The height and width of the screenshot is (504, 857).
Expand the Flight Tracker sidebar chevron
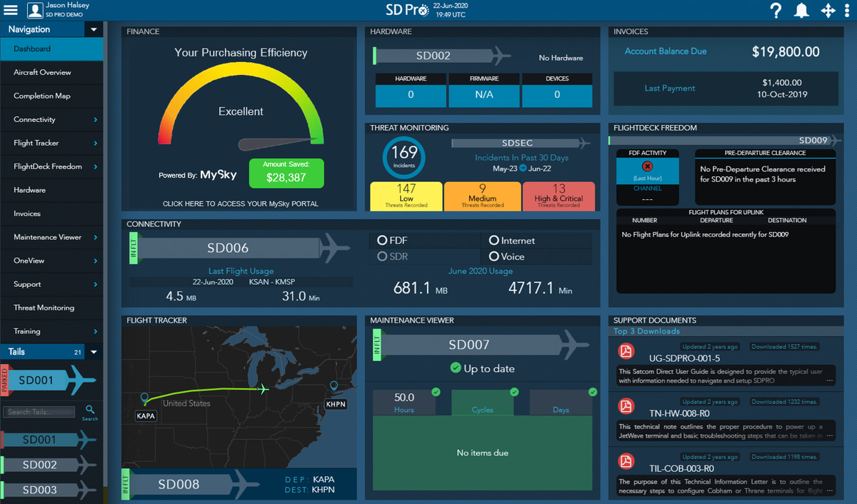pos(94,142)
